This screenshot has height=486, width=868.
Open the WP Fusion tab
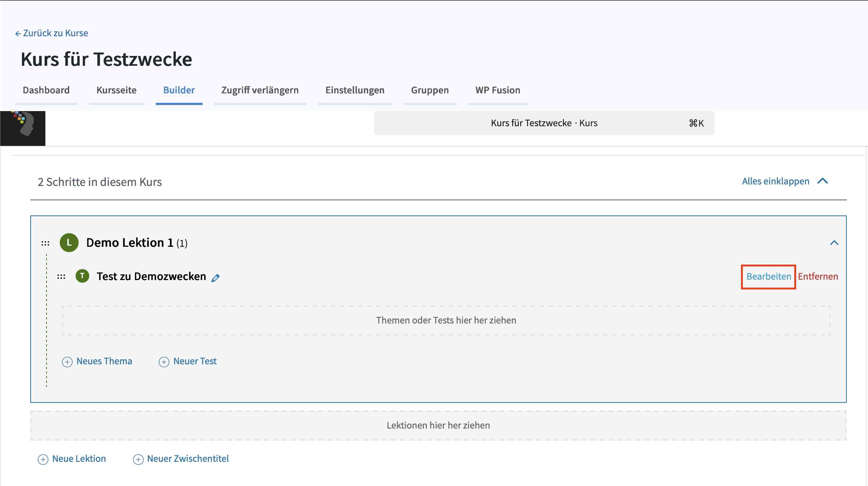coord(498,90)
